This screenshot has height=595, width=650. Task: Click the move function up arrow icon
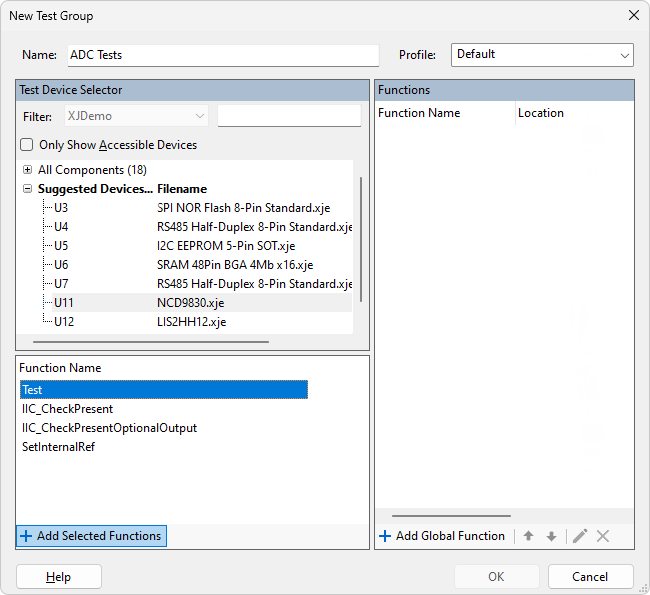coord(528,536)
